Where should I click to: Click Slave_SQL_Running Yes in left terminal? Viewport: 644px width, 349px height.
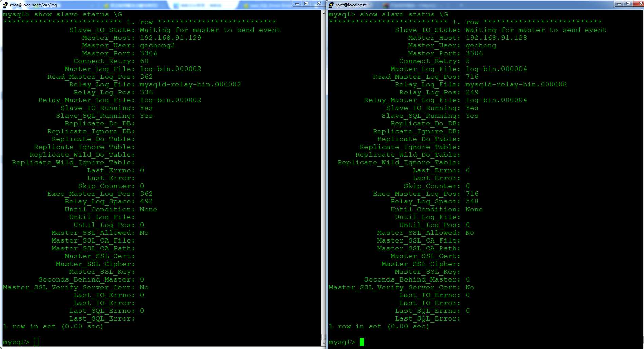click(x=146, y=116)
